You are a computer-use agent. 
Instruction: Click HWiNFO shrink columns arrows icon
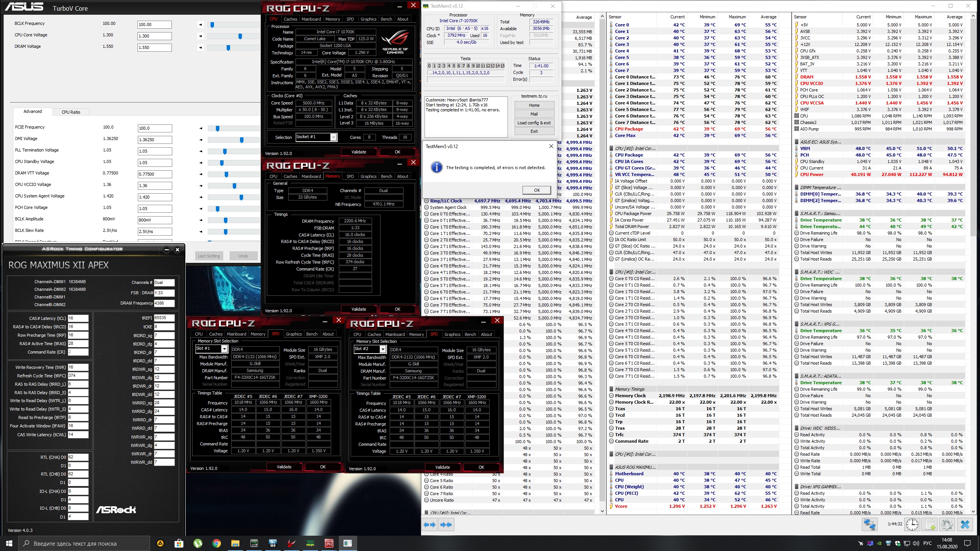446,525
